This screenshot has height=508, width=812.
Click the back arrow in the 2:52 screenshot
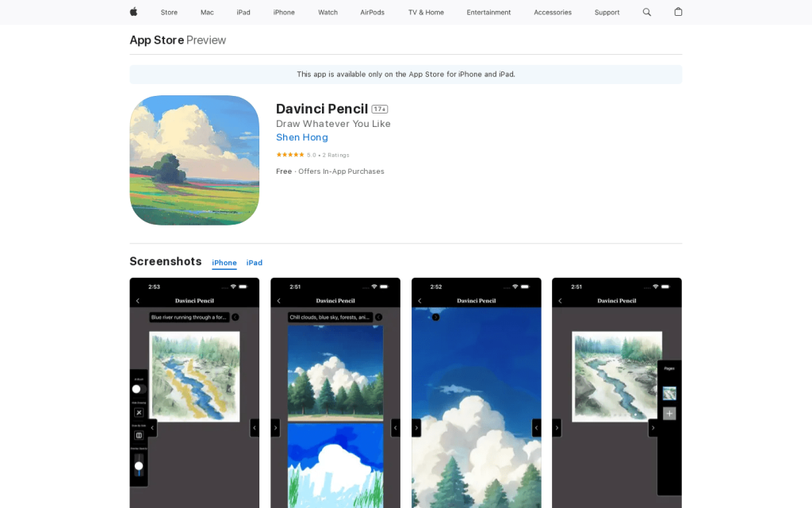coord(419,301)
